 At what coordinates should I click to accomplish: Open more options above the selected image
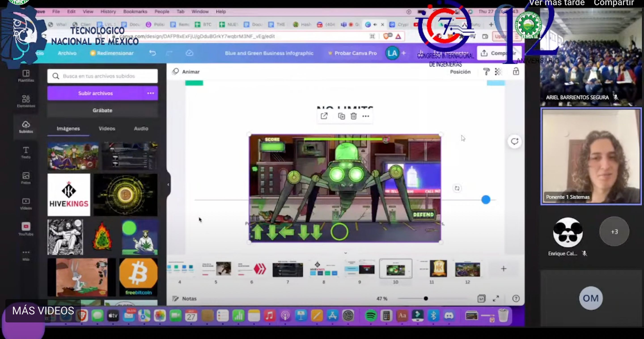[x=366, y=116]
